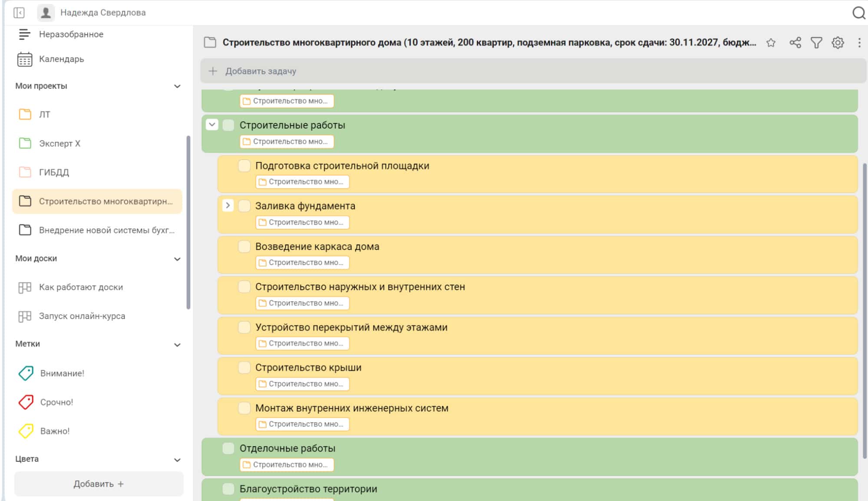This screenshot has height=501, width=868.
Task: Tick the Отделочные работы checkbox
Action: (x=228, y=448)
